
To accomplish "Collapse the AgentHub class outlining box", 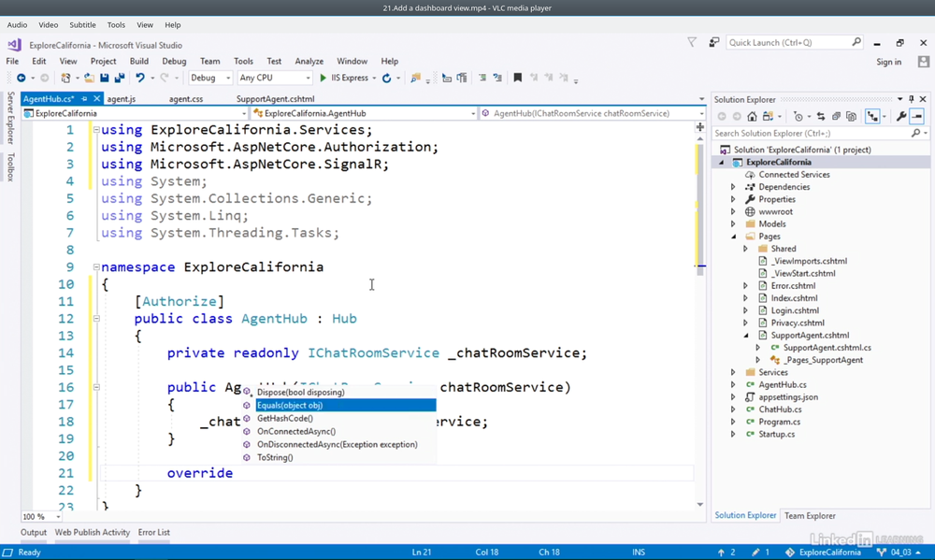I will (x=96, y=319).
